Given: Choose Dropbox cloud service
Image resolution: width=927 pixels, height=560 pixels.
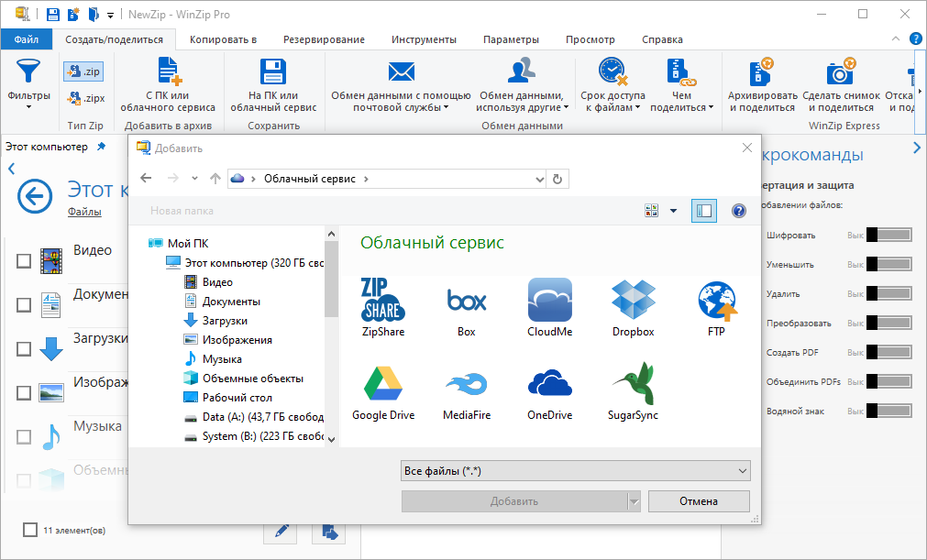Looking at the screenshot, I should [x=634, y=307].
